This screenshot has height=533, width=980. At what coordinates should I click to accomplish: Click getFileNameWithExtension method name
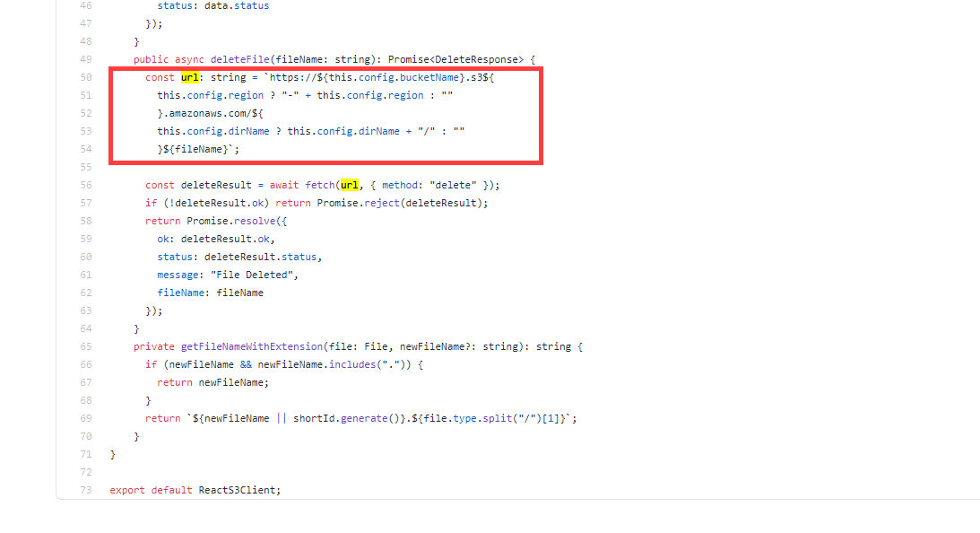(x=252, y=346)
